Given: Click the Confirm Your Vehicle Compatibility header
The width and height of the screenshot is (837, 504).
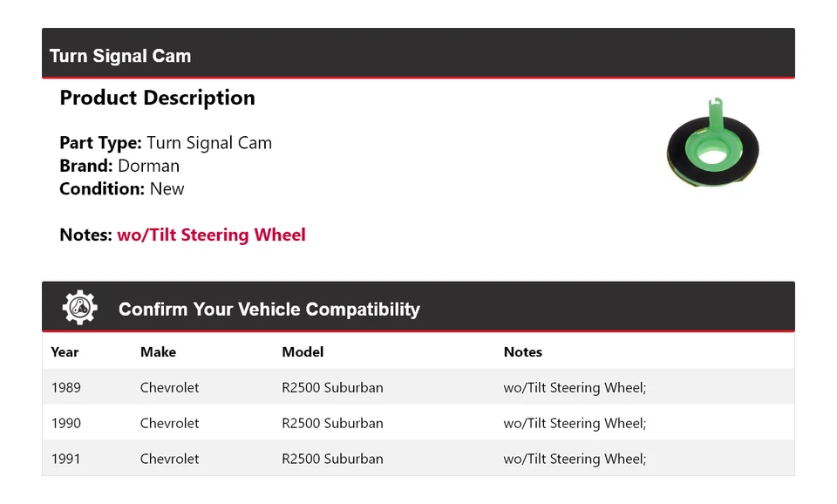Looking at the screenshot, I should (x=269, y=310).
